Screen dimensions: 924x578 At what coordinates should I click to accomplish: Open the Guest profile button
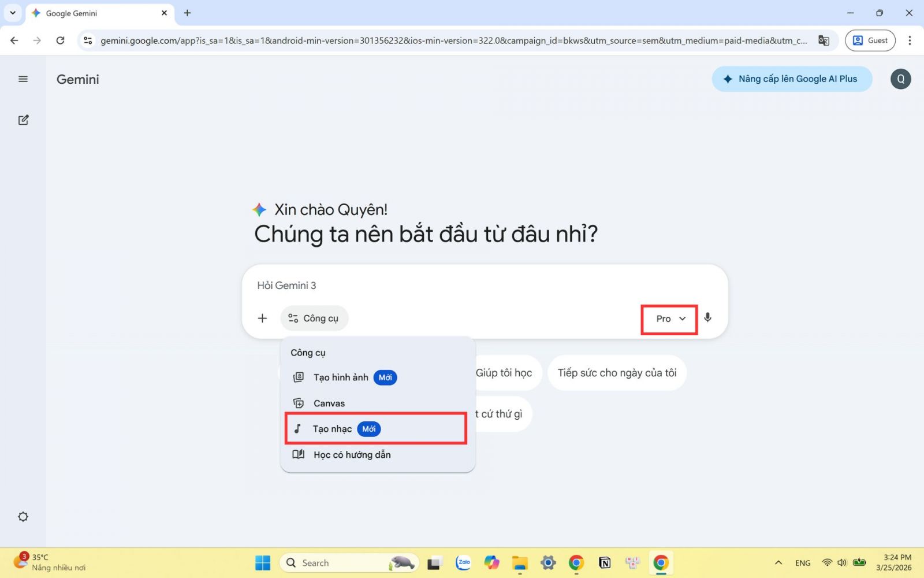[x=870, y=40]
